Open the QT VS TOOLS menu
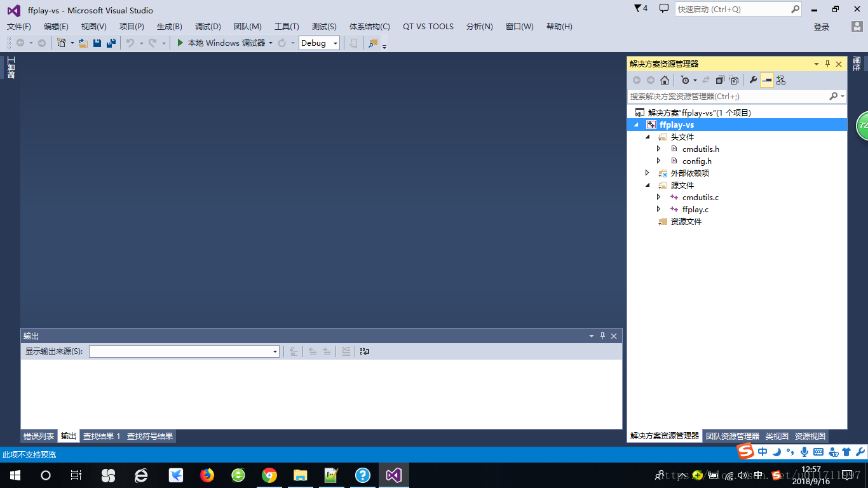 coord(428,26)
